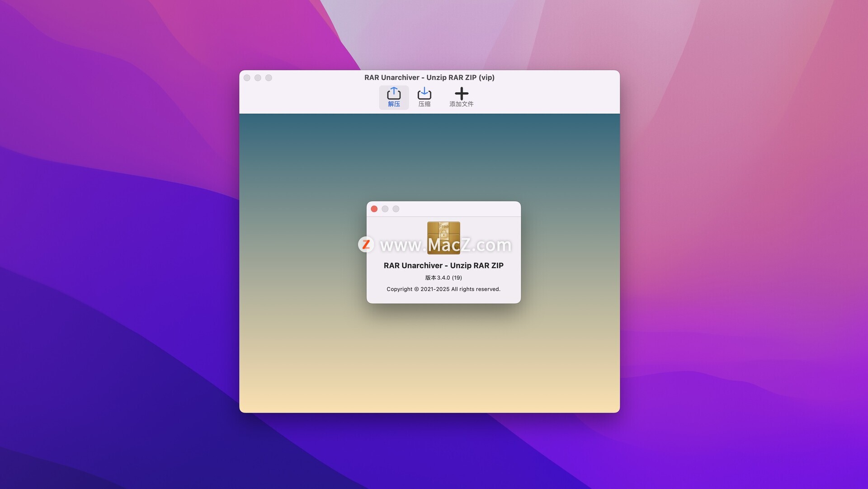
Task: Click the 'RAR Unarchiver - Unzip RAR ZIP' name in About dialog
Action: [x=443, y=265]
